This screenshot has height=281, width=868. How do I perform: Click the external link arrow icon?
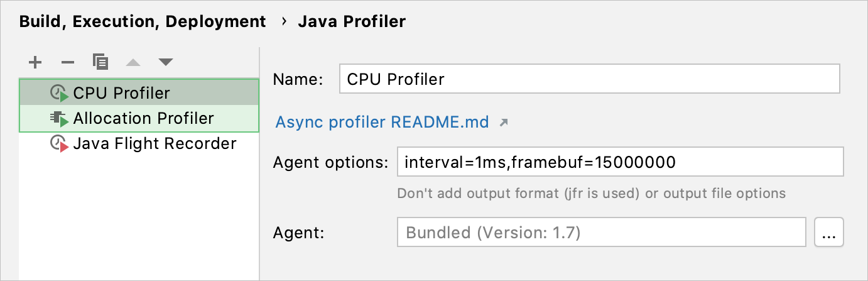pos(503,122)
